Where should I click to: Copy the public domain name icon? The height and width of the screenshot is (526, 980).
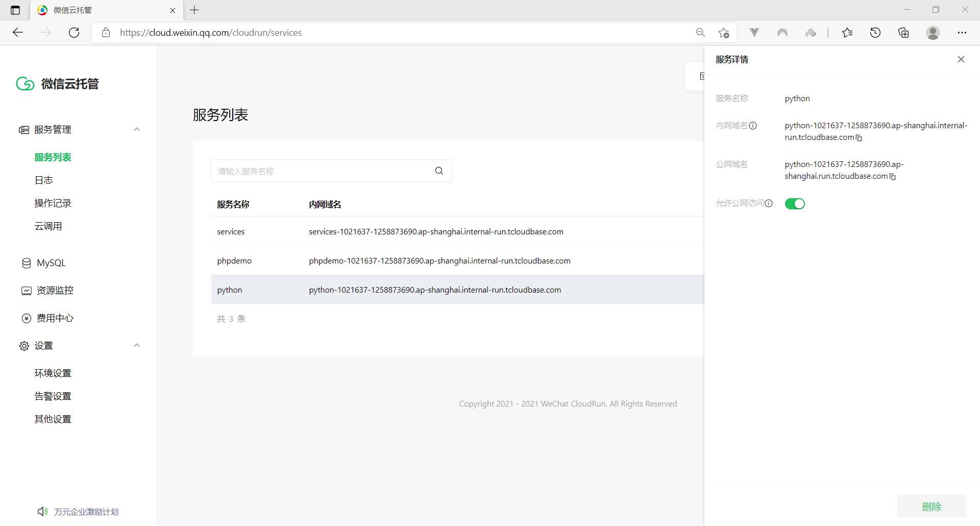[x=893, y=177]
